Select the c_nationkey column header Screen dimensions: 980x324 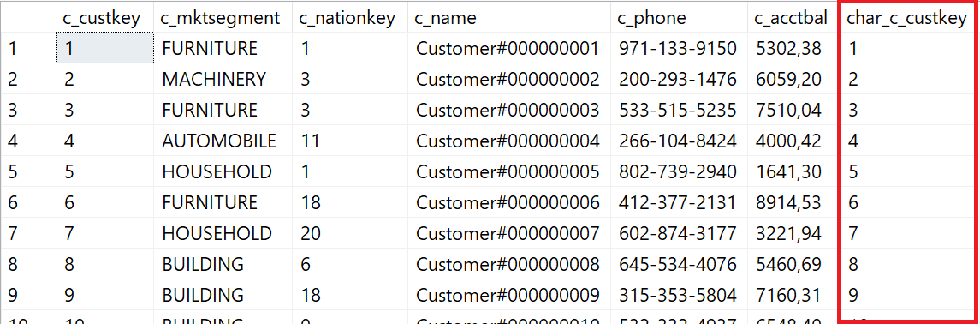pyautogui.click(x=349, y=18)
